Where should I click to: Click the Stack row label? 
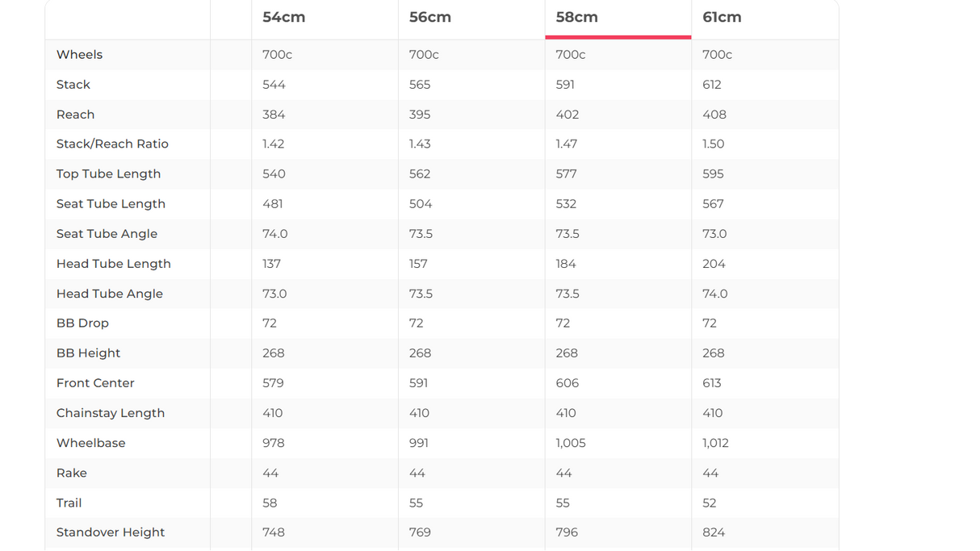point(73,85)
